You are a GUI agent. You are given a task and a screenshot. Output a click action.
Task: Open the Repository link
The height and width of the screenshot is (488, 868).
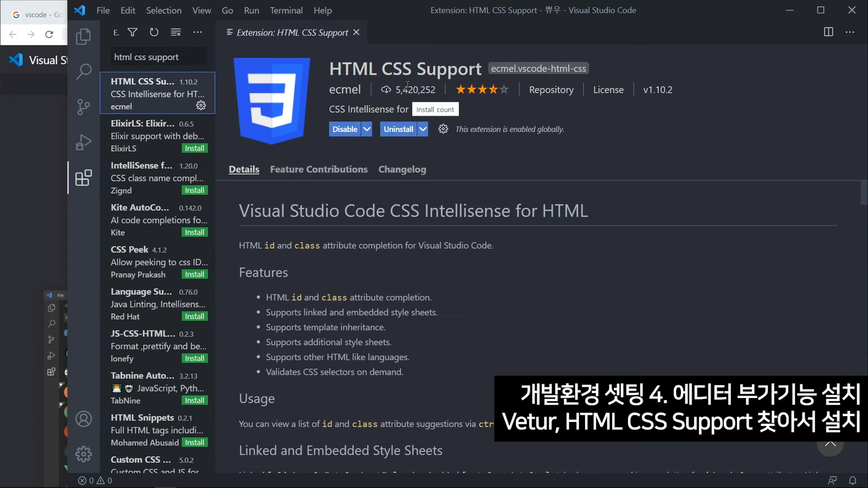tap(551, 90)
